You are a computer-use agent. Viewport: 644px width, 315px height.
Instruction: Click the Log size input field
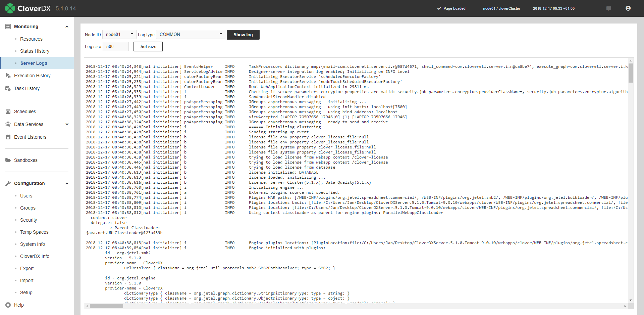pos(116,46)
